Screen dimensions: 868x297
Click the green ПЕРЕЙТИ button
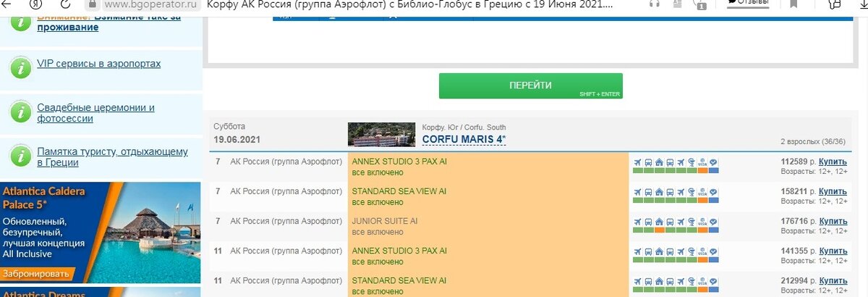[530, 85]
